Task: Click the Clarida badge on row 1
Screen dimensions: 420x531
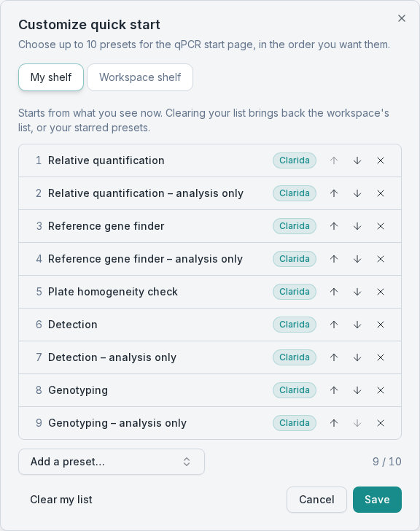Action: point(295,160)
